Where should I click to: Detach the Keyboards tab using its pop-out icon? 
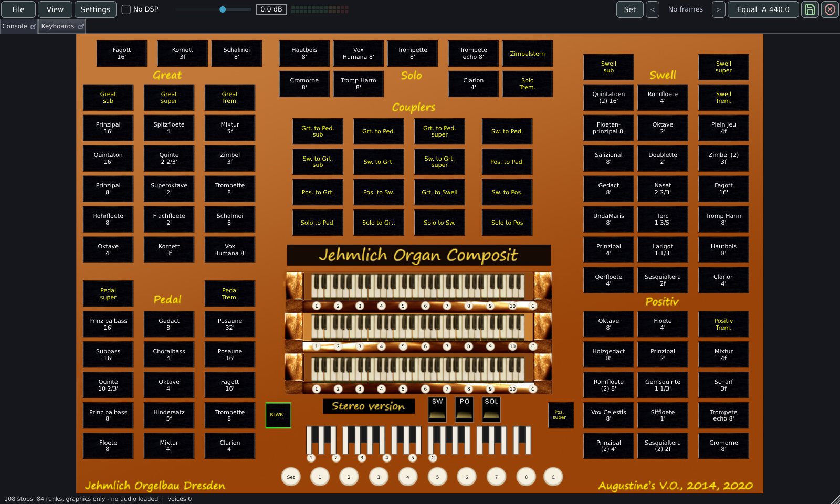[81, 26]
